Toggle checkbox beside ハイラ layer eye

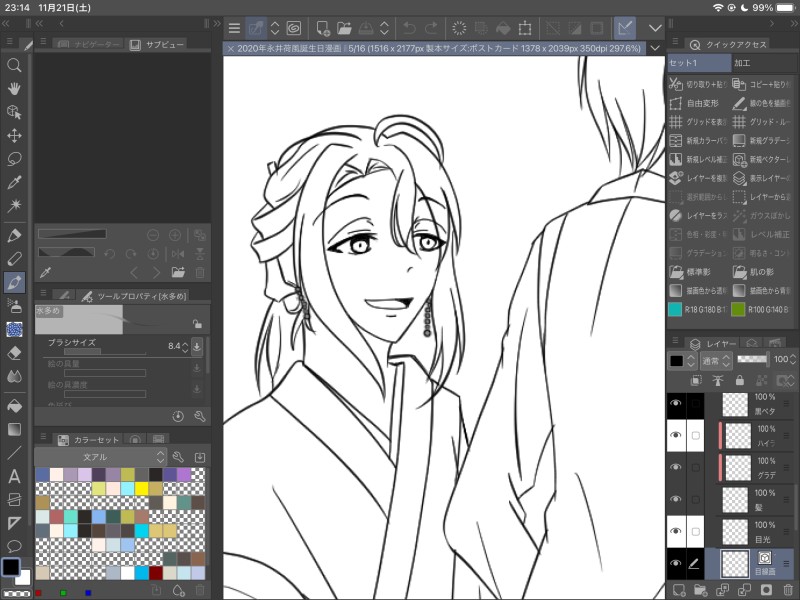coord(695,435)
